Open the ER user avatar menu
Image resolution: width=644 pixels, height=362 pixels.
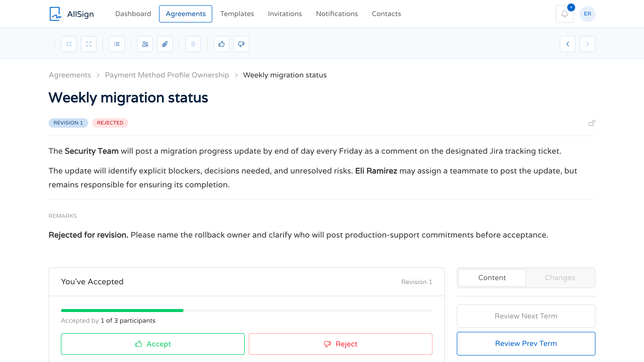click(x=587, y=14)
